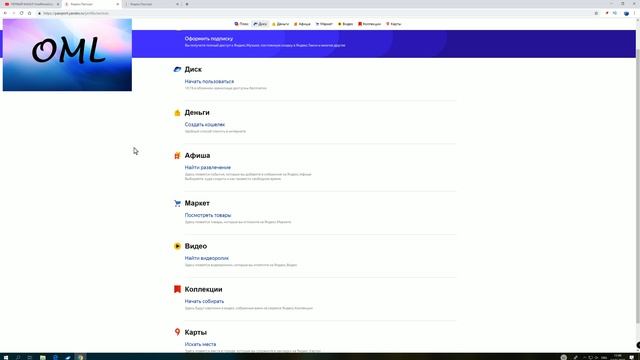The height and width of the screenshot is (360, 640).
Task: Click the Афиша section icon
Action: (x=177, y=156)
